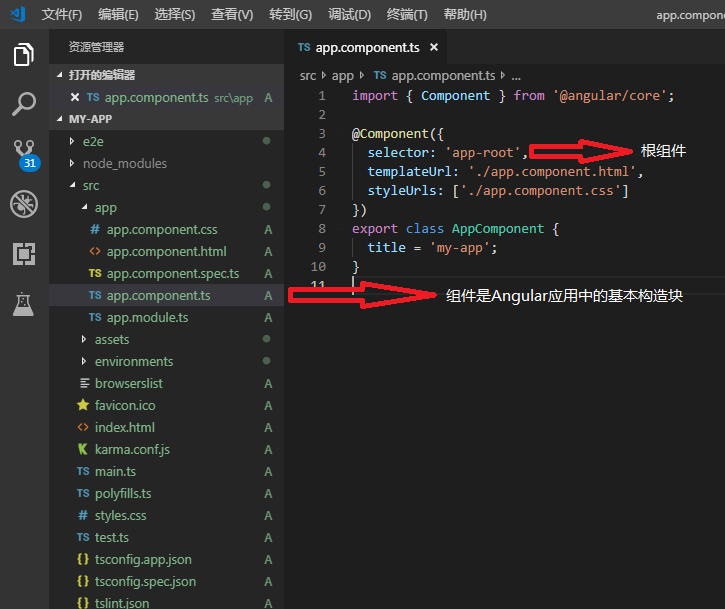Expand the e2e folder
Viewport: 725px width, 609px height.
pyautogui.click(x=166, y=141)
